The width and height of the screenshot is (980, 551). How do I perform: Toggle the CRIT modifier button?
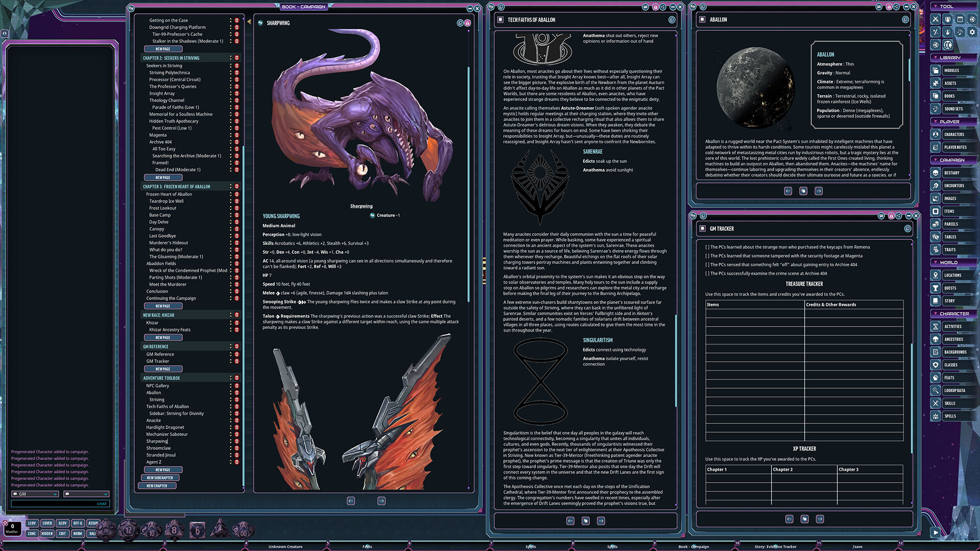[x=62, y=534]
